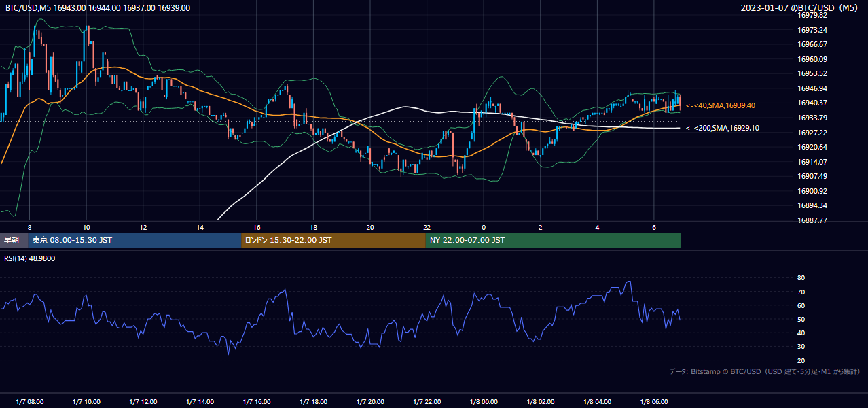Click the date axis label 1/8 06:00
Viewport: 868px width, 408px height.
(x=654, y=401)
